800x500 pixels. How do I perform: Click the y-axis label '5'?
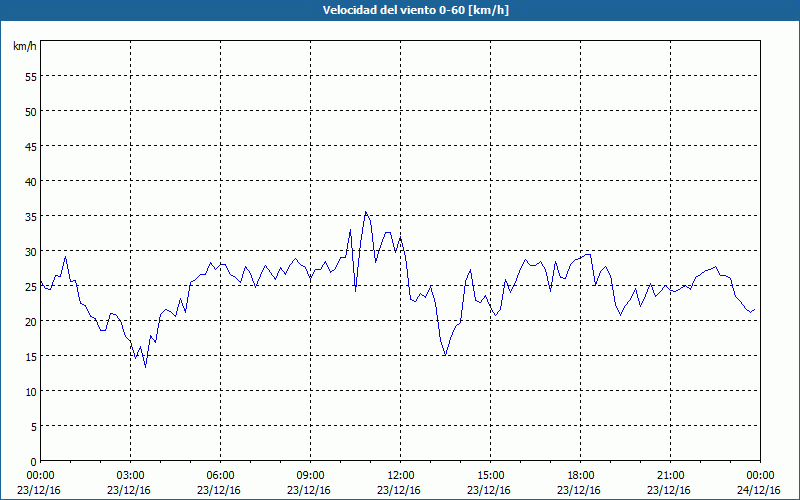tap(34, 427)
